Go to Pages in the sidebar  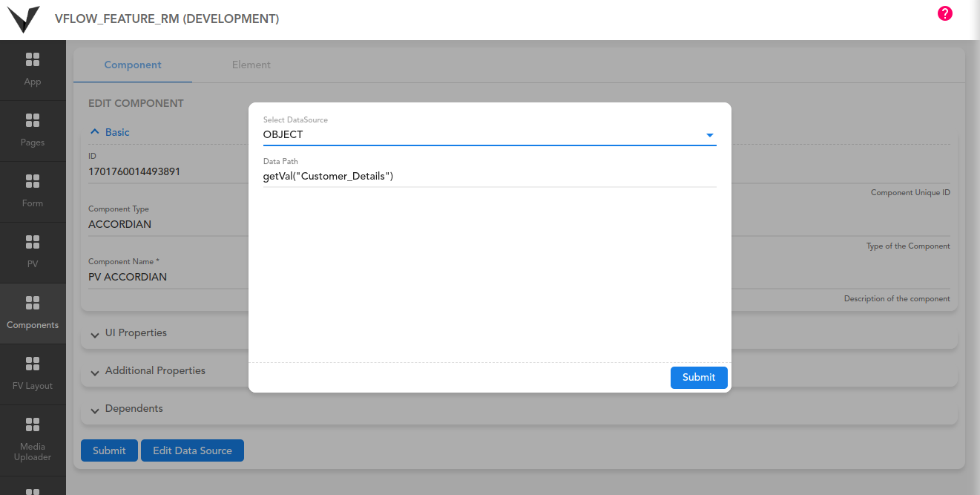(x=33, y=131)
